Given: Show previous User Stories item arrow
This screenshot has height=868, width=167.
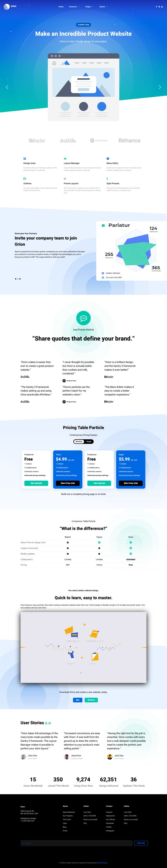Looking at the screenshot, I should click(46, 723).
